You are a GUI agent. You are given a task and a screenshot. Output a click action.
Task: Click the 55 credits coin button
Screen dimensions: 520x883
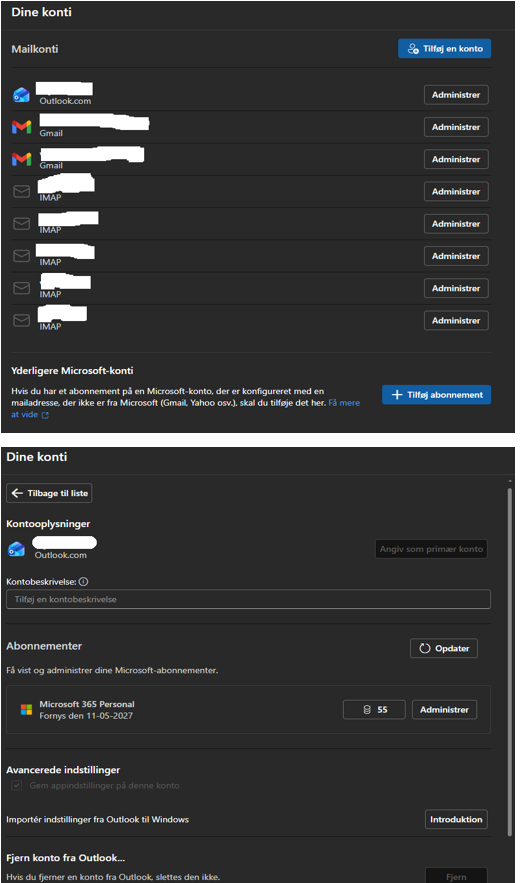(x=374, y=710)
